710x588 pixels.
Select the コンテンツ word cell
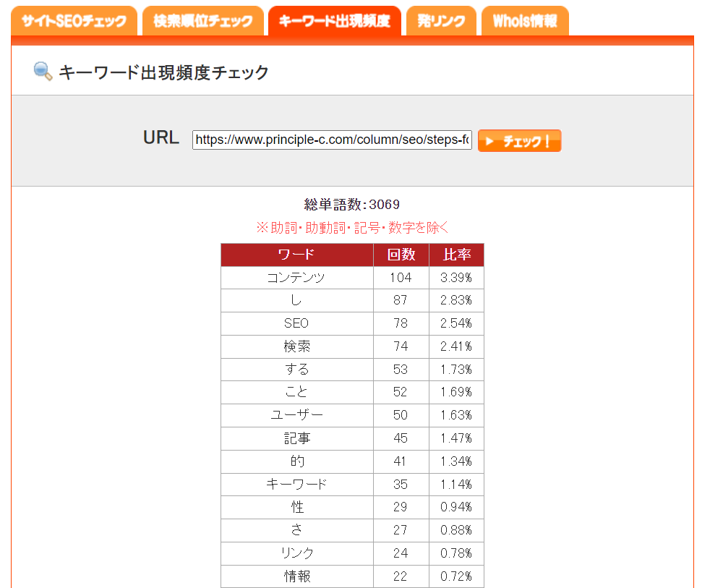coord(296,278)
